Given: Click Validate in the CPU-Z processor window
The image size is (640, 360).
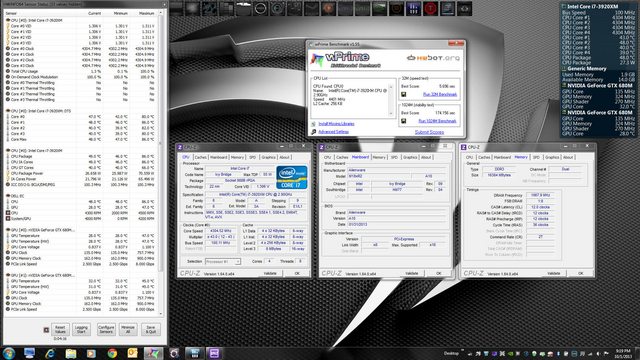Looking at the screenshot, I should [270, 273].
